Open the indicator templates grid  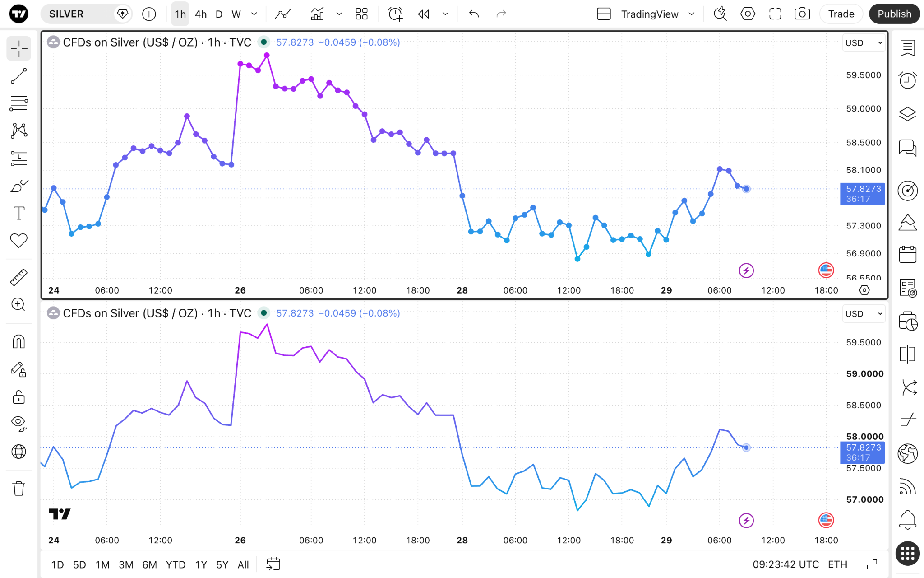click(361, 14)
